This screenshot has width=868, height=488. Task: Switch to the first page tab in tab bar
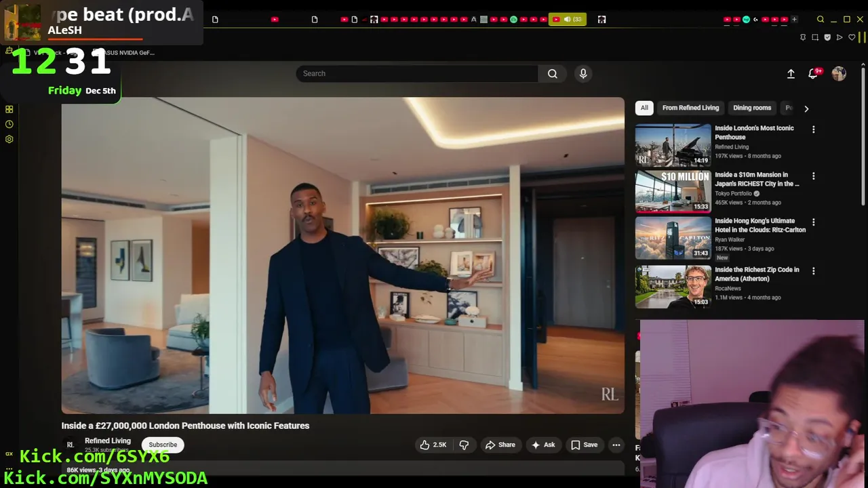(215, 19)
